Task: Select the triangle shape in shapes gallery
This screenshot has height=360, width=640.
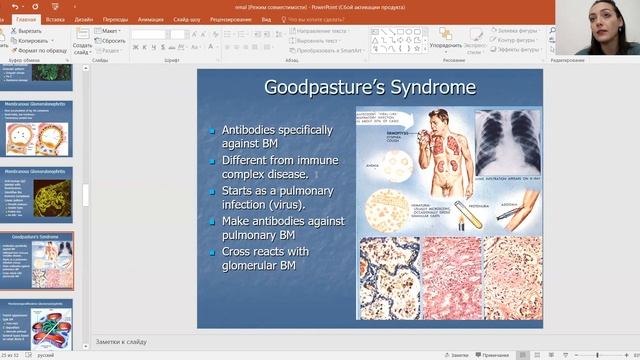Action: coord(375,40)
